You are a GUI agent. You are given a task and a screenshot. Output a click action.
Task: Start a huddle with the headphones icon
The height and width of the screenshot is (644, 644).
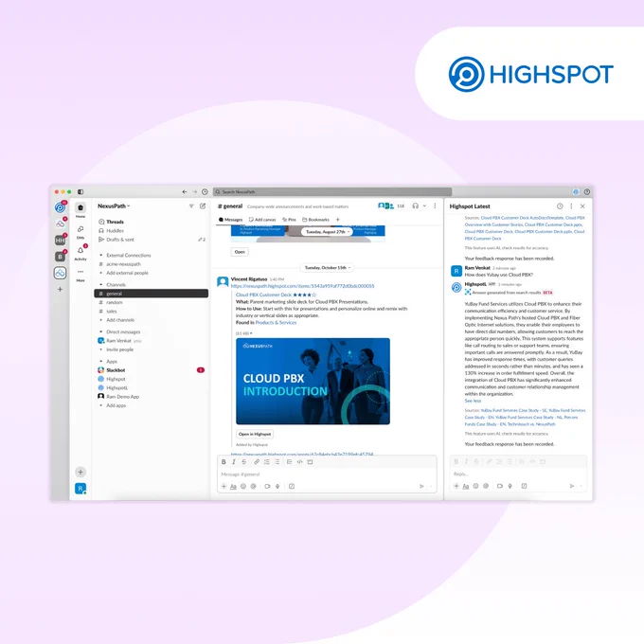pos(415,206)
